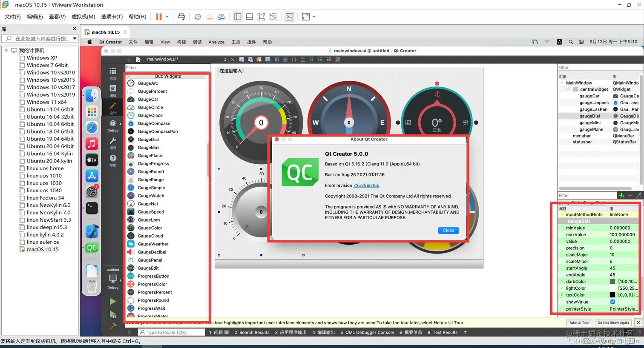The height and width of the screenshot is (348, 644).
Task: Open 2 Search Results pane
Action: pos(252,333)
